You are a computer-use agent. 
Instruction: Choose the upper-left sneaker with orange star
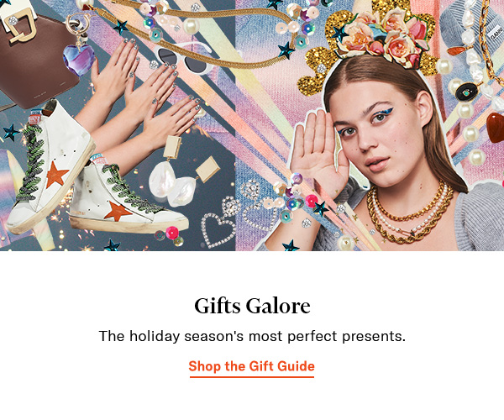50,165
